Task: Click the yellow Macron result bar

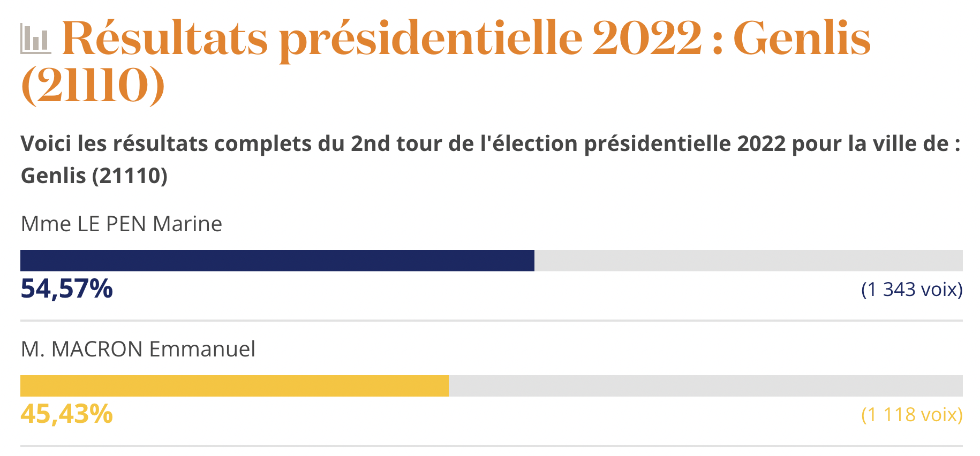Action: tap(234, 386)
